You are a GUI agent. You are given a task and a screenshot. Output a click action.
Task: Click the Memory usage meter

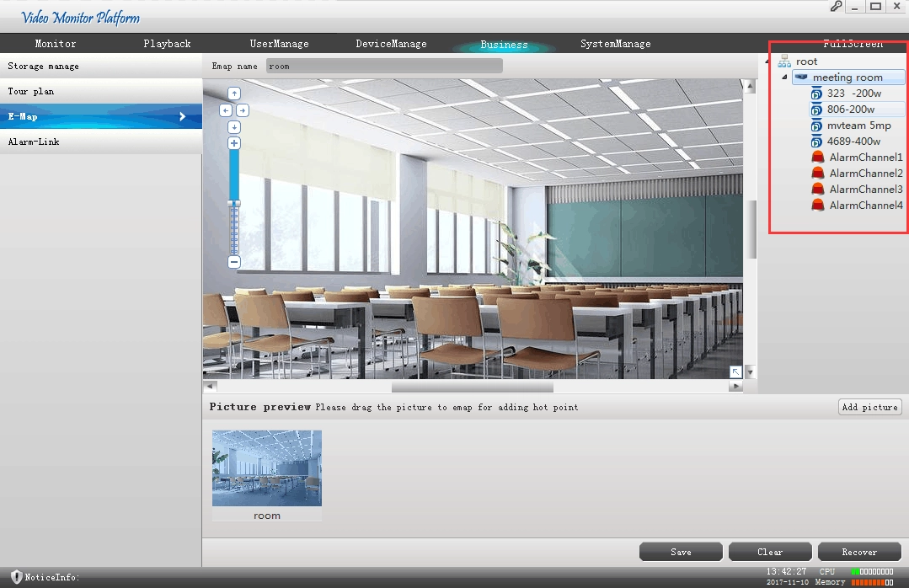point(872,582)
